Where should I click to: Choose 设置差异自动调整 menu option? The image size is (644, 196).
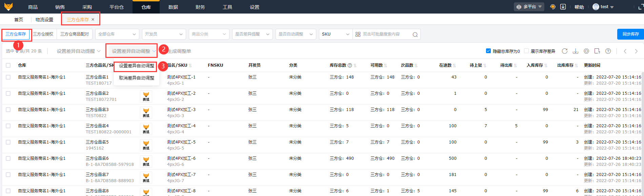tap(137, 66)
